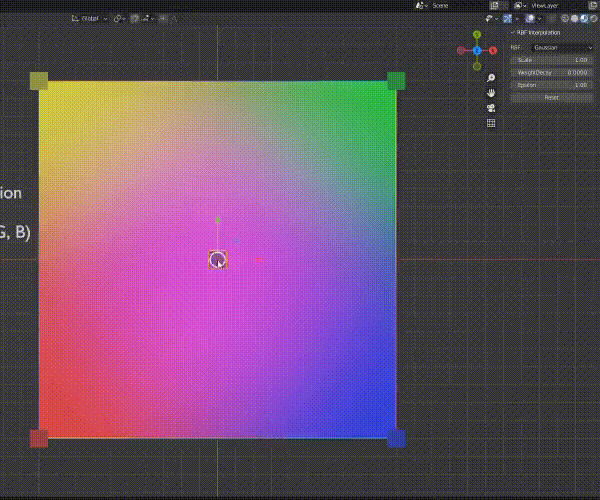
Task: Switch to solid shading
Action: click(x=575, y=18)
